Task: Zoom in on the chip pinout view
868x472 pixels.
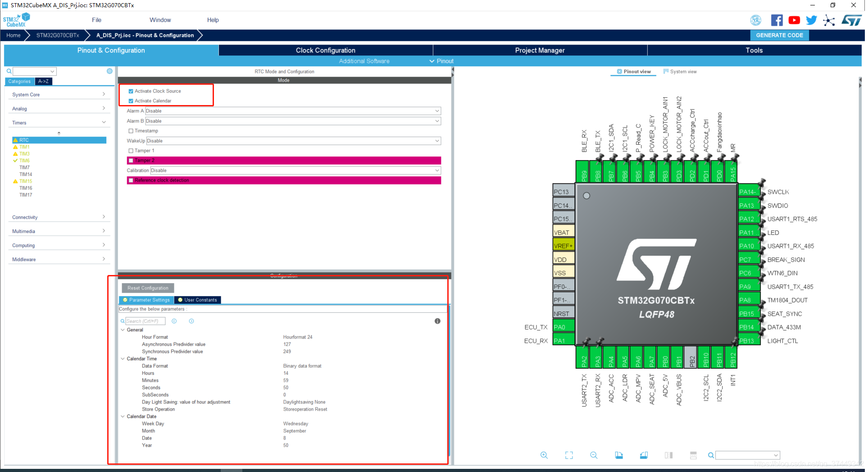Action: coord(544,455)
